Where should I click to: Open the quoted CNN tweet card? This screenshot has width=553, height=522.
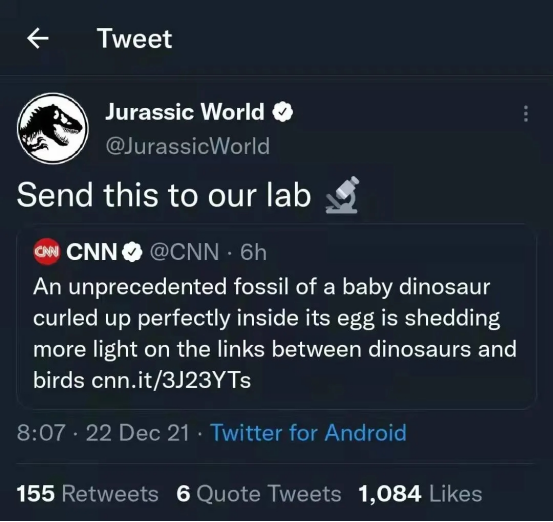[x=276, y=316]
